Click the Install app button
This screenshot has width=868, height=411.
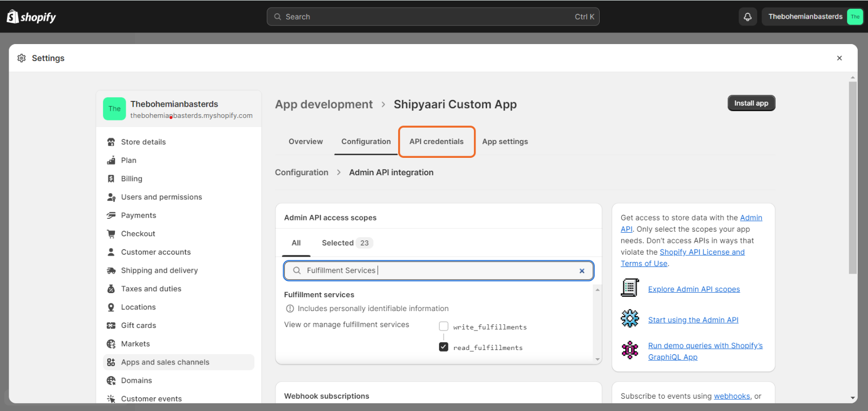coord(752,103)
